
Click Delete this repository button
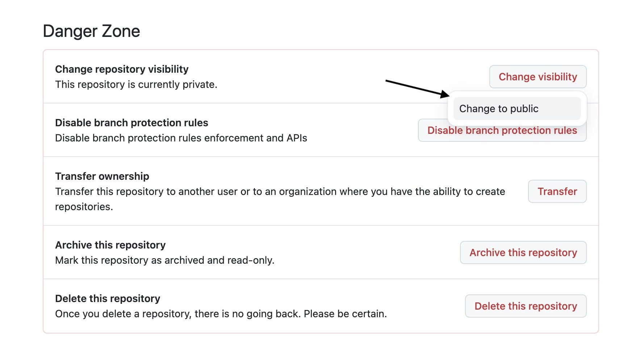pyautogui.click(x=526, y=306)
